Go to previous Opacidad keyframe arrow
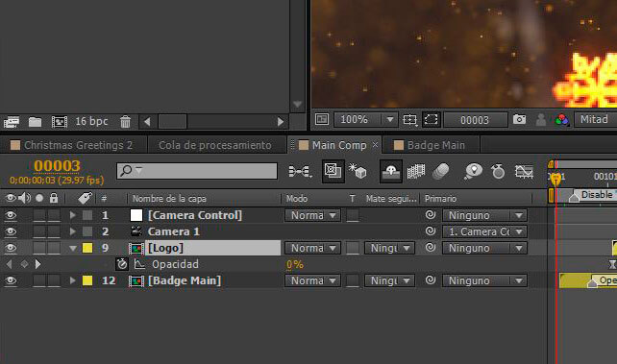Screen dimensions: 617x364 click(9, 264)
